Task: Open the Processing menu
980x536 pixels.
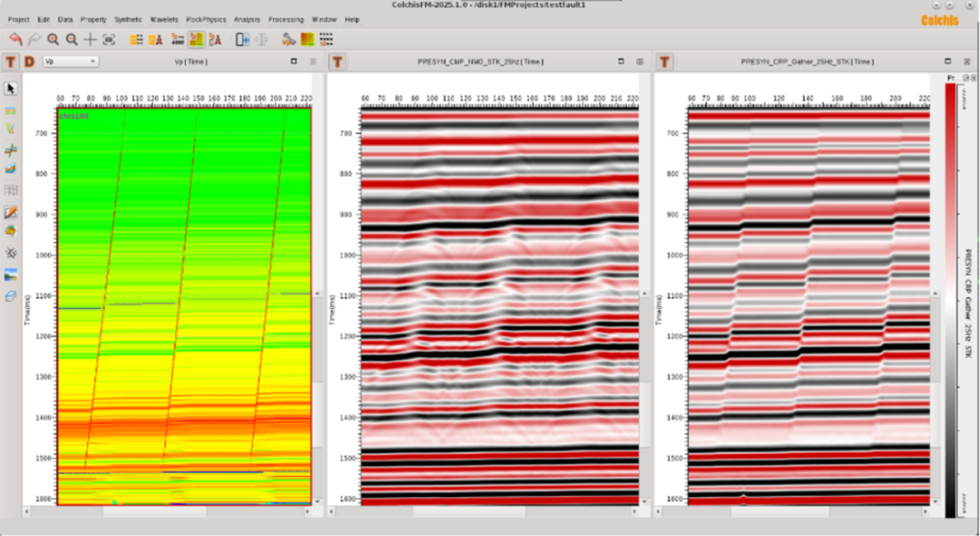Action: click(285, 19)
